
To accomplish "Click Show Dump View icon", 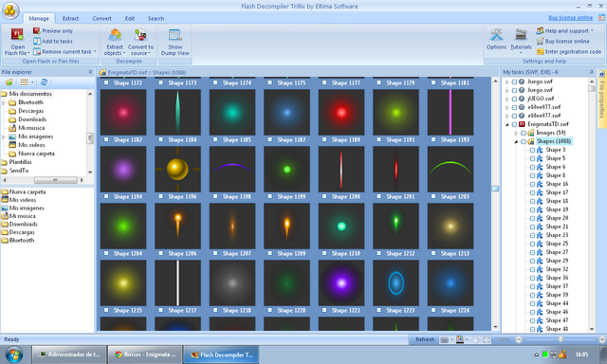I will tap(175, 35).
